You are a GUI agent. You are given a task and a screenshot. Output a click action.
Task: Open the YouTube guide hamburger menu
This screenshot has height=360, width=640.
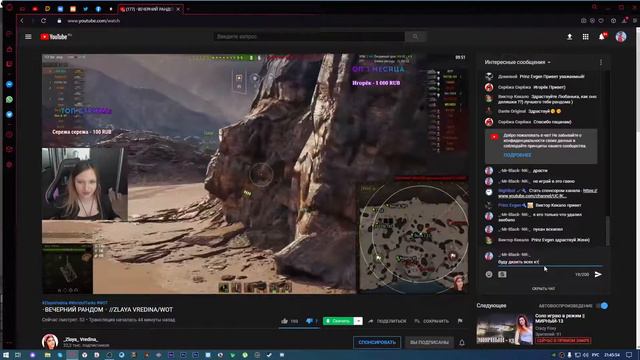28,37
